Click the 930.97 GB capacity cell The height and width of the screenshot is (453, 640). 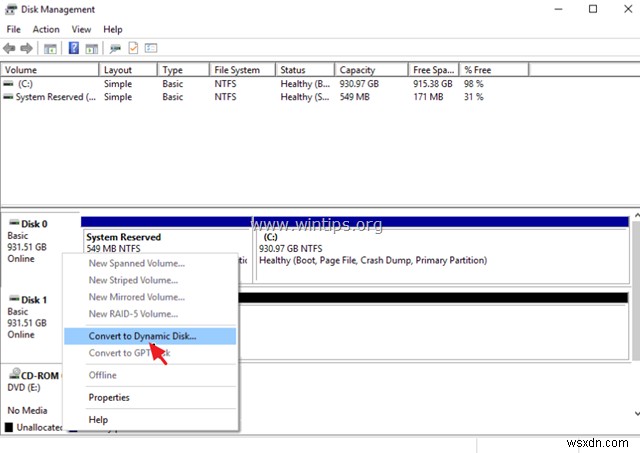[x=359, y=84]
